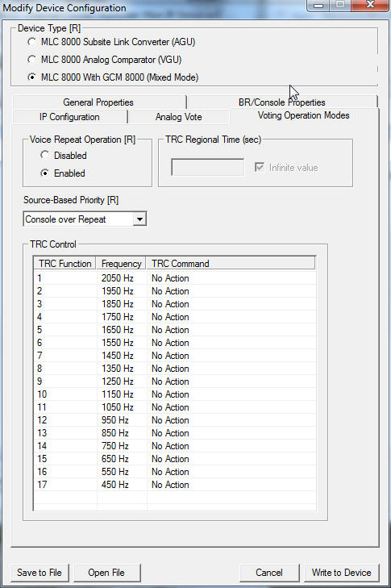Select the 2050 Hz TRC function row
Screen dimensions: 391x588
(175, 278)
